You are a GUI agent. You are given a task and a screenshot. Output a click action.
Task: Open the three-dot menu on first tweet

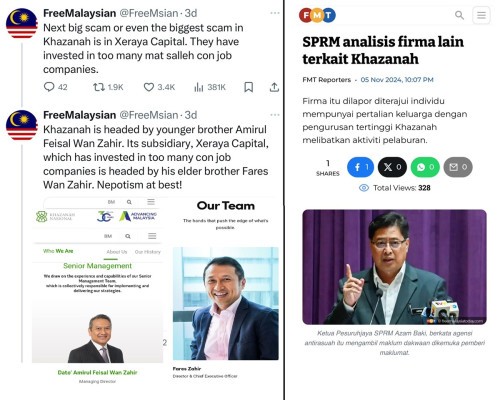[275, 13]
